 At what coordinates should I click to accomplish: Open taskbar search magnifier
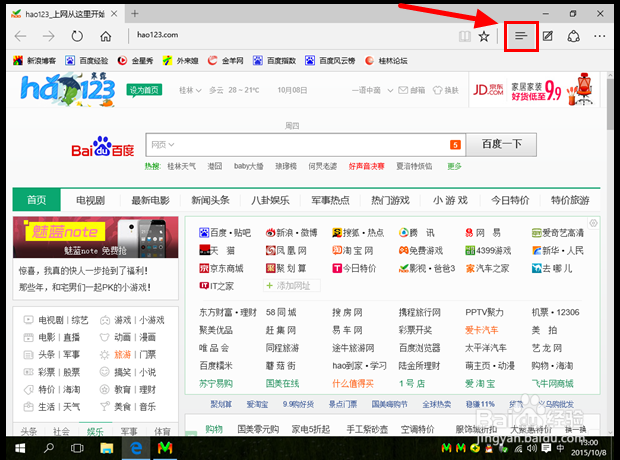(49, 448)
